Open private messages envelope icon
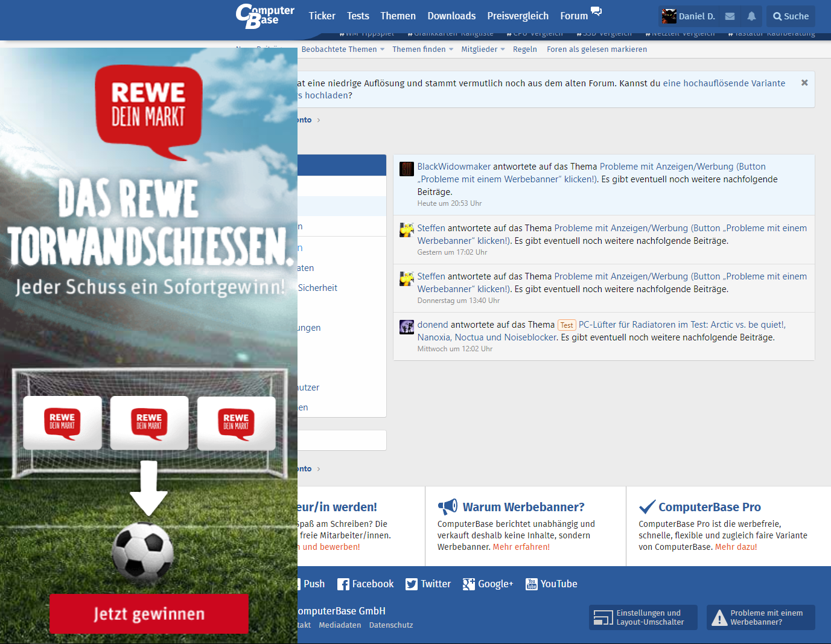831x644 pixels. point(730,16)
